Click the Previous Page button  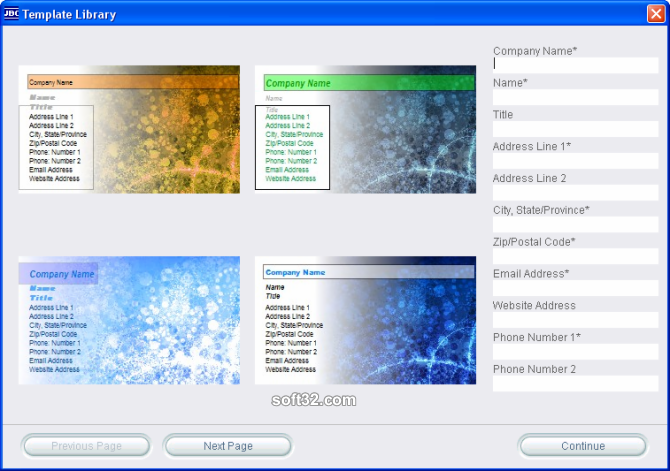pos(86,446)
